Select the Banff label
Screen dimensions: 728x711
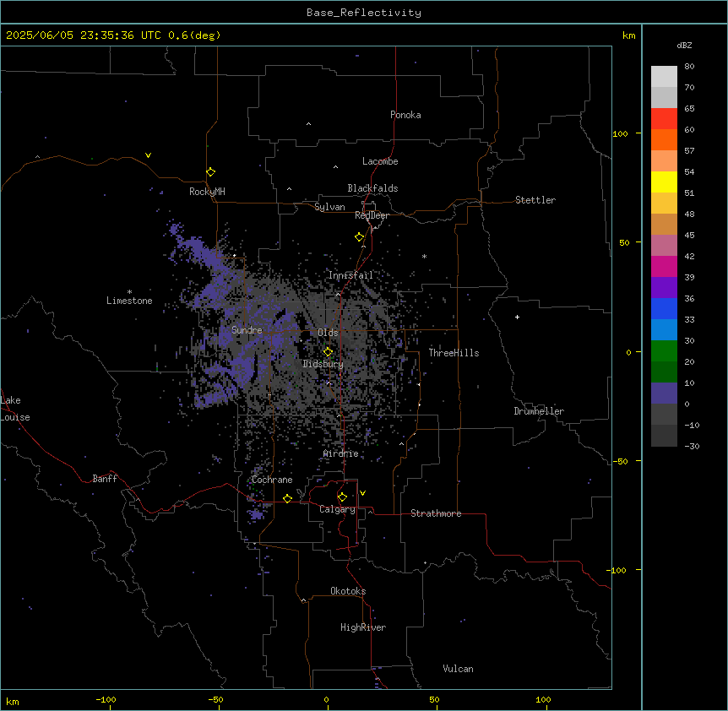(x=105, y=479)
